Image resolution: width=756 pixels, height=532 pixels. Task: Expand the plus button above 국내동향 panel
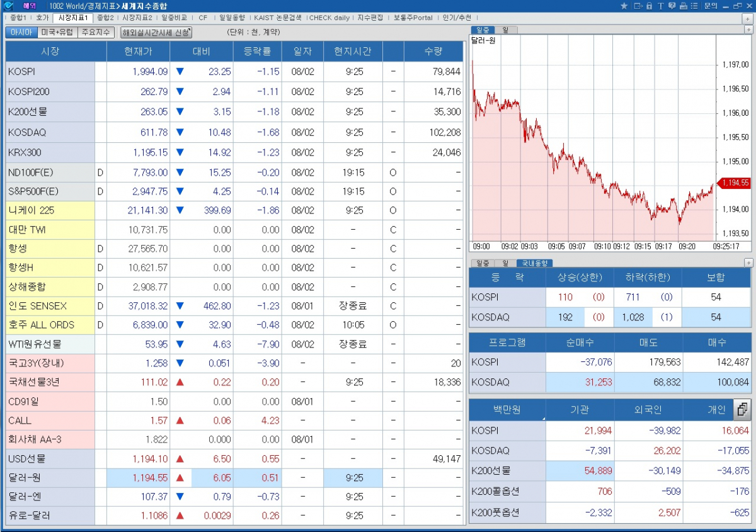[x=748, y=263]
